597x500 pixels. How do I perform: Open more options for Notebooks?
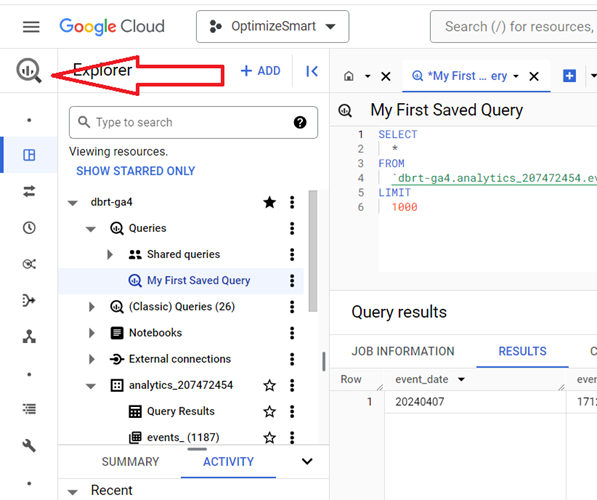coord(292,333)
